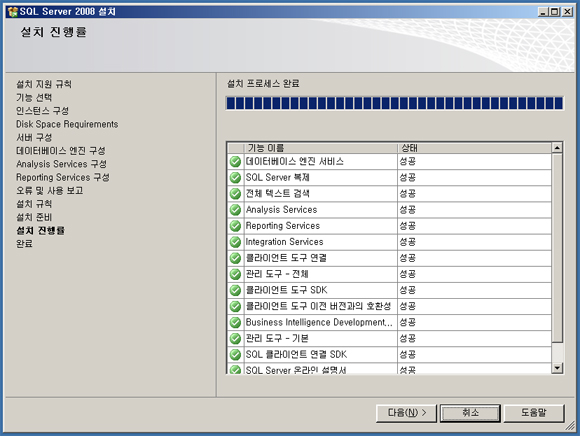Screen dimensions: 580x436
Task: Minimize the SQL Server 2008 setup window
Action: tap(543, 12)
